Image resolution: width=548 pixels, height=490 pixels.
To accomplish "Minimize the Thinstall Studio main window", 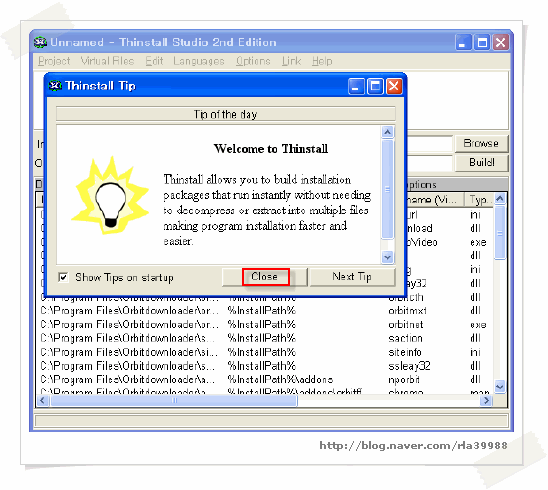I will point(463,43).
